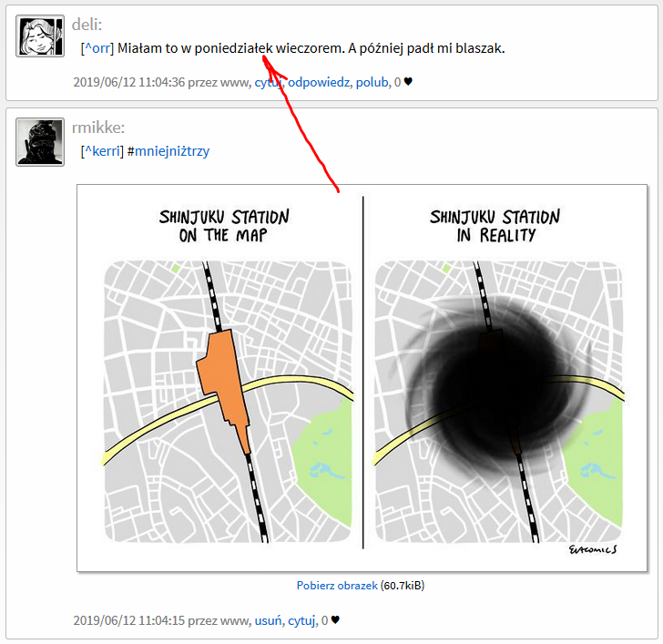Open the username deli profile
Image resolution: width=663 pixels, height=644 pixels.
point(87,25)
